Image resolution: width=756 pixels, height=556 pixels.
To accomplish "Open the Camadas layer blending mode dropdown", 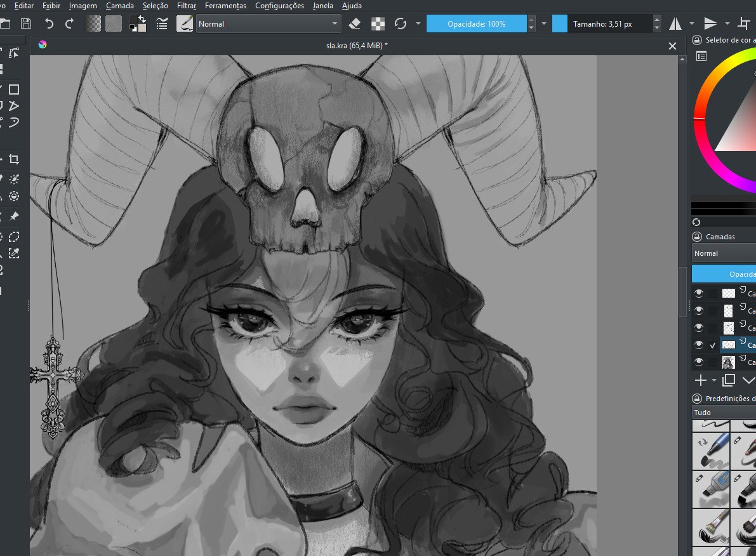I will pos(724,253).
